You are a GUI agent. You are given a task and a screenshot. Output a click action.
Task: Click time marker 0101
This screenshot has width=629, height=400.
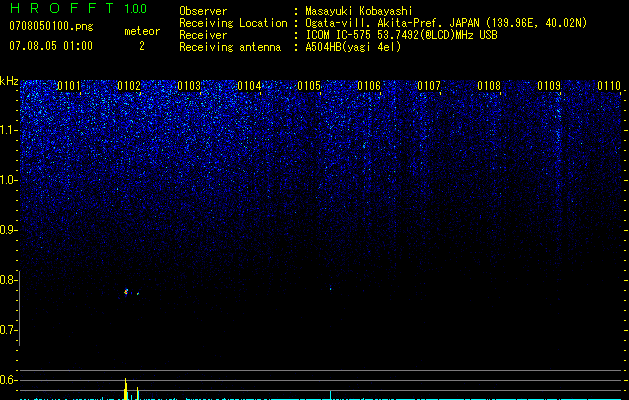[x=69, y=85]
